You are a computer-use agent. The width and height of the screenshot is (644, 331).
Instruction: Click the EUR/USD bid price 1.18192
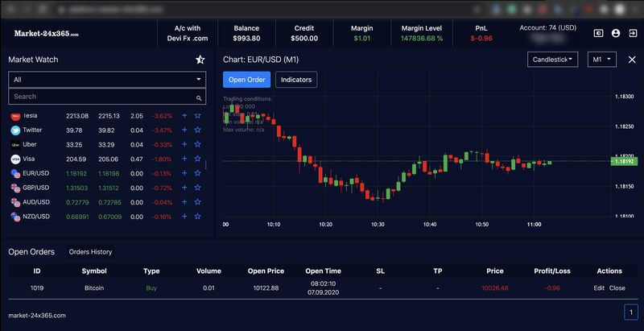pyautogui.click(x=76, y=174)
